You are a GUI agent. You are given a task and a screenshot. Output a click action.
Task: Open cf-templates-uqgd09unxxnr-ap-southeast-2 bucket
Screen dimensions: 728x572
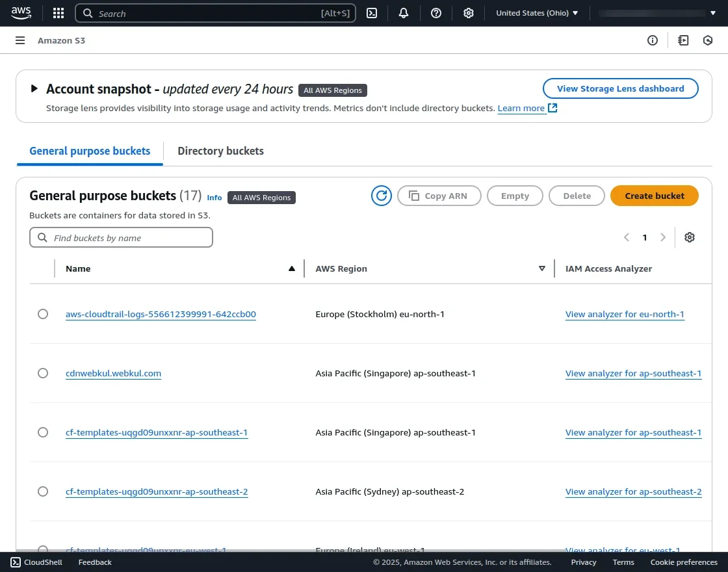157,491
